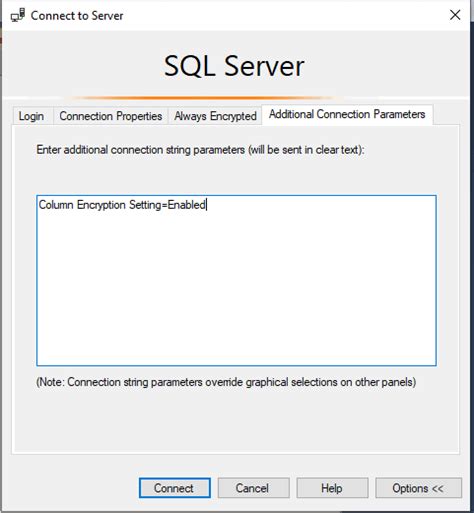Open the Connection Properties tab
This screenshot has height=513, width=474.
pyautogui.click(x=111, y=116)
